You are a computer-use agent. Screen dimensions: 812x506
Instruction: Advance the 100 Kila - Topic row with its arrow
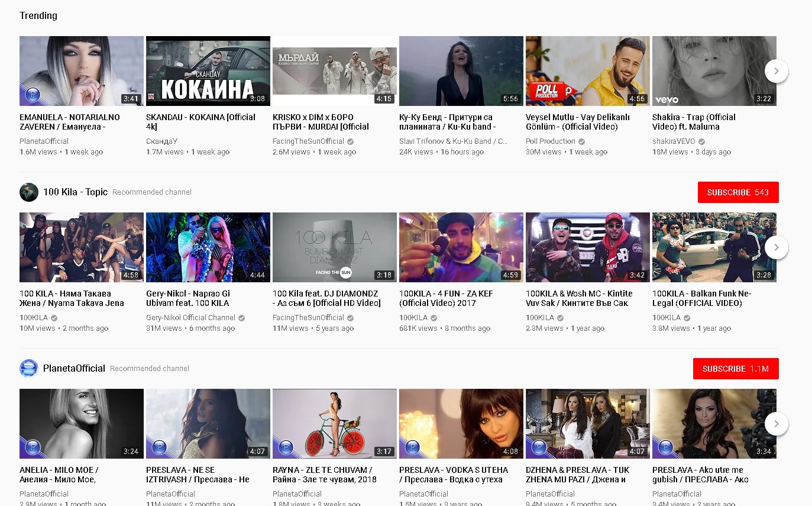point(777,247)
